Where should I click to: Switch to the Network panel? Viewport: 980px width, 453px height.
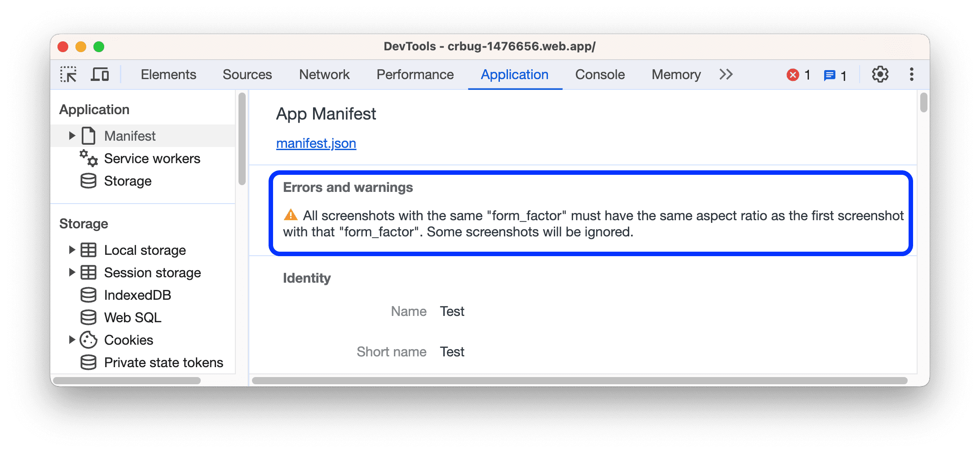click(x=324, y=74)
